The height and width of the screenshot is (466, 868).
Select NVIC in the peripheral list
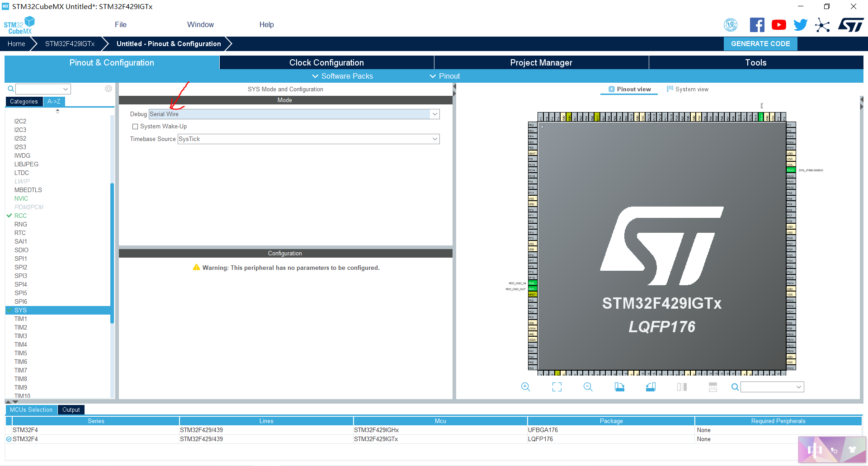coord(21,198)
